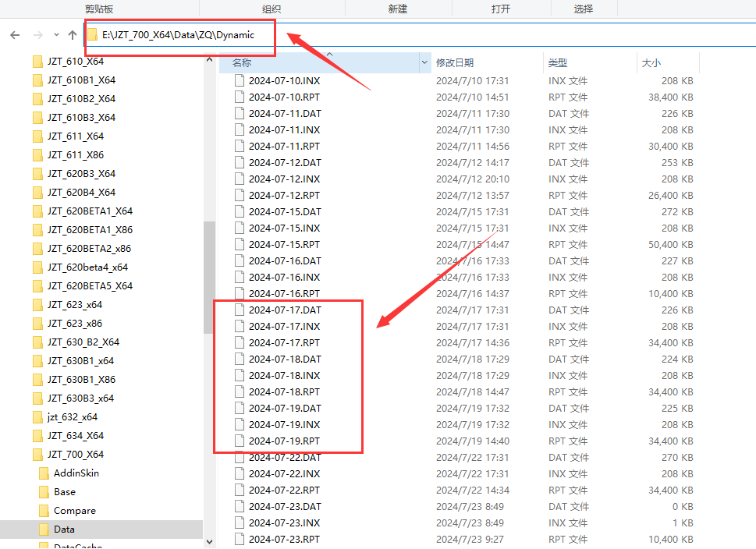Viewport: 756px width, 549px height.
Task: Open Base subfolder in tree
Action: coord(65,492)
